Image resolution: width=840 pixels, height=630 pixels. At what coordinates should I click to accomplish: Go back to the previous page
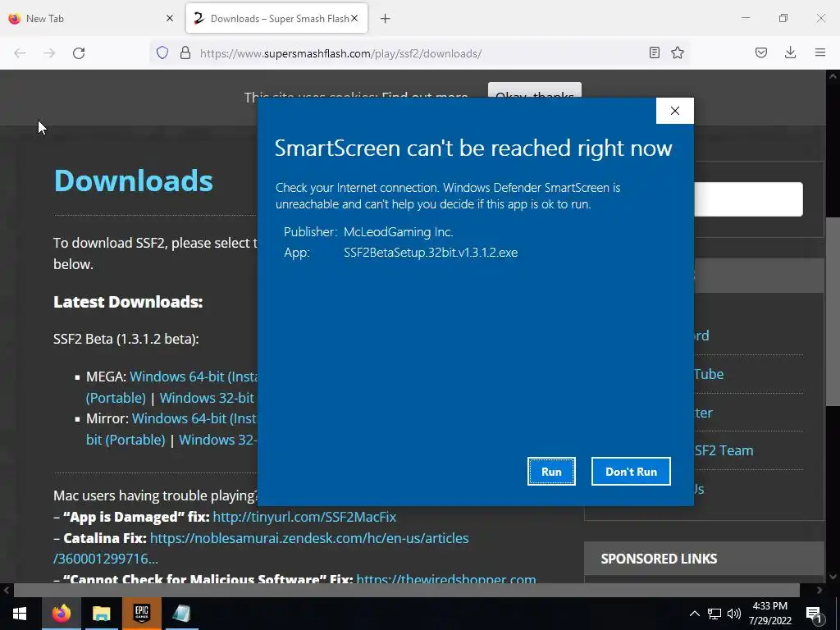click(20, 53)
